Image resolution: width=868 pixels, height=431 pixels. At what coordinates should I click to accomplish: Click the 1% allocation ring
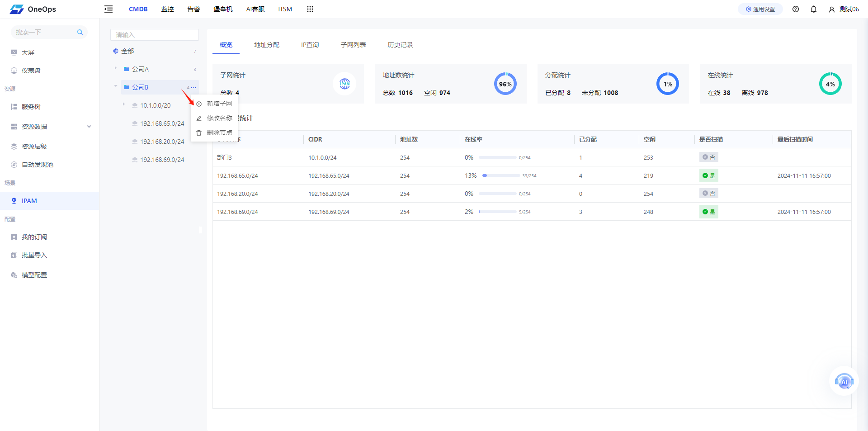click(668, 84)
